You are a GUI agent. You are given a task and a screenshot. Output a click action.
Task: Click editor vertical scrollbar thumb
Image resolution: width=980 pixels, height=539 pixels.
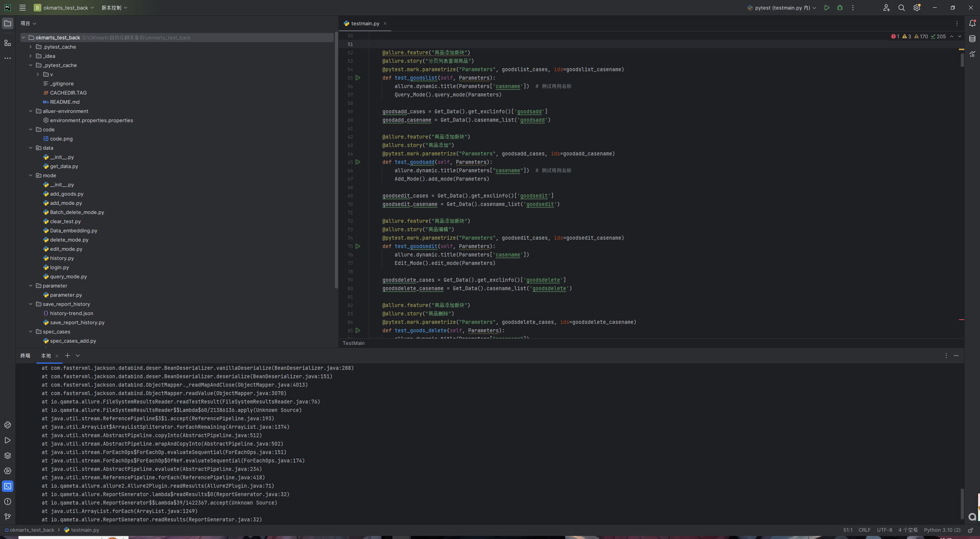962,60
